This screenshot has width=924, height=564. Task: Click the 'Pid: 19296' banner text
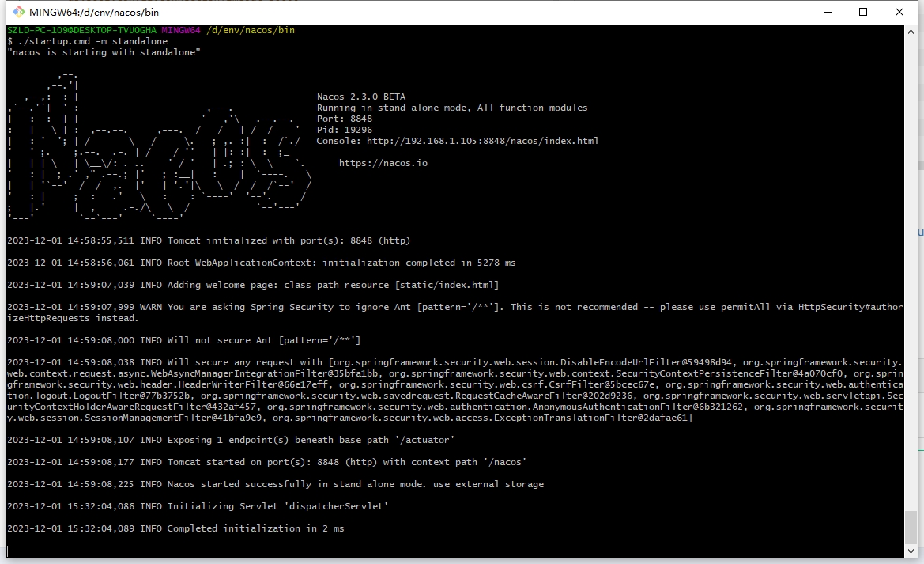click(344, 130)
